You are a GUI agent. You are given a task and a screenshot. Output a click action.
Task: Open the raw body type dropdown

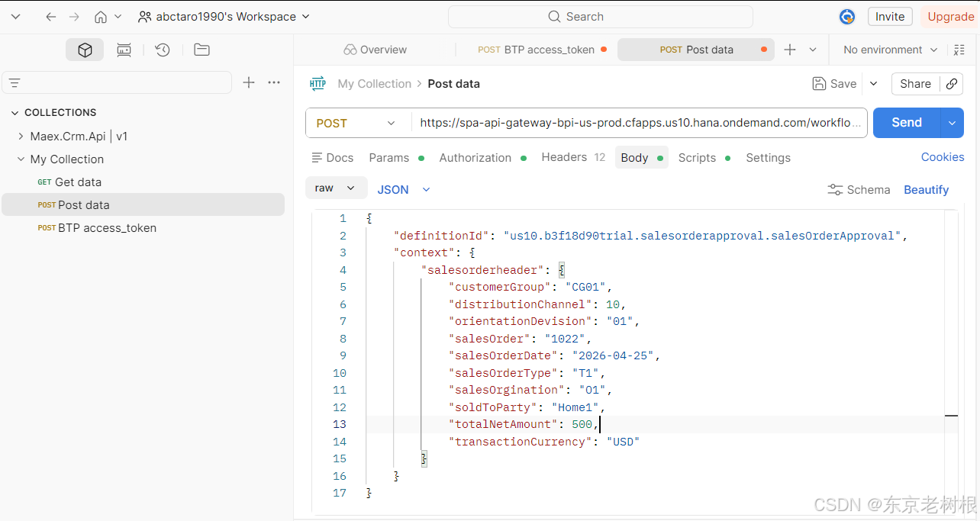(336, 188)
